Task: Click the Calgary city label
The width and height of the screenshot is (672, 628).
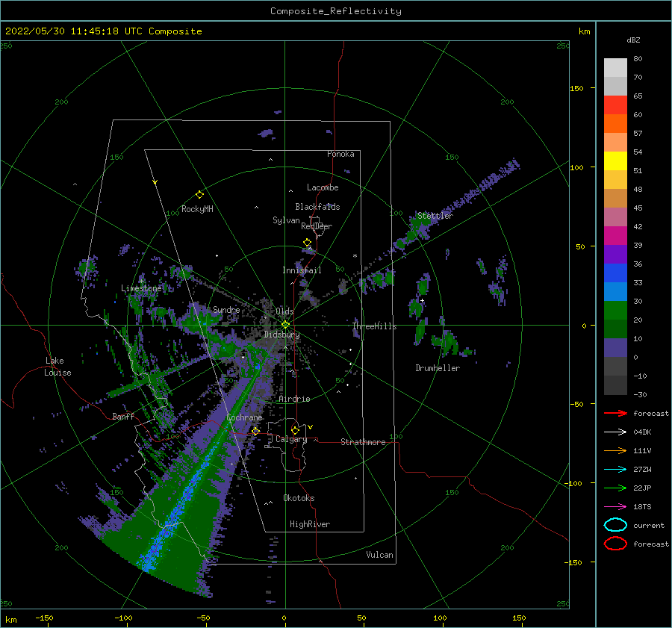Action: pyautogui.click(x=291, y=439)
